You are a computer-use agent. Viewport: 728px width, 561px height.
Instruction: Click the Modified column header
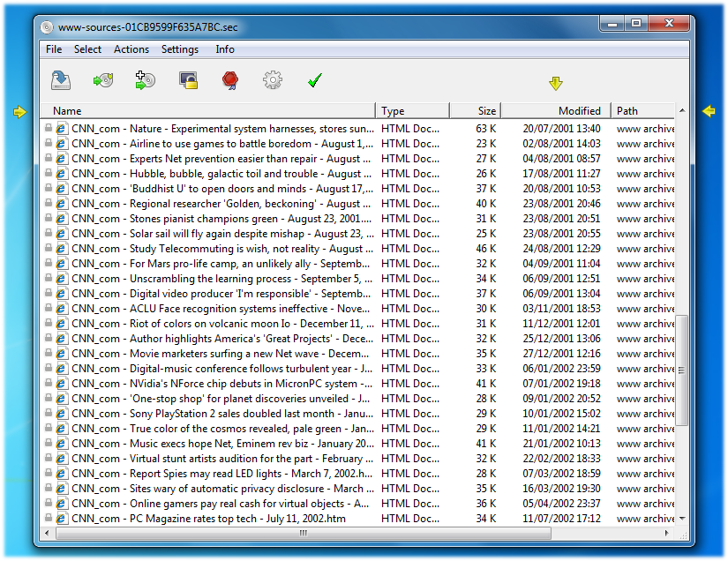click(x=556, y=110)
